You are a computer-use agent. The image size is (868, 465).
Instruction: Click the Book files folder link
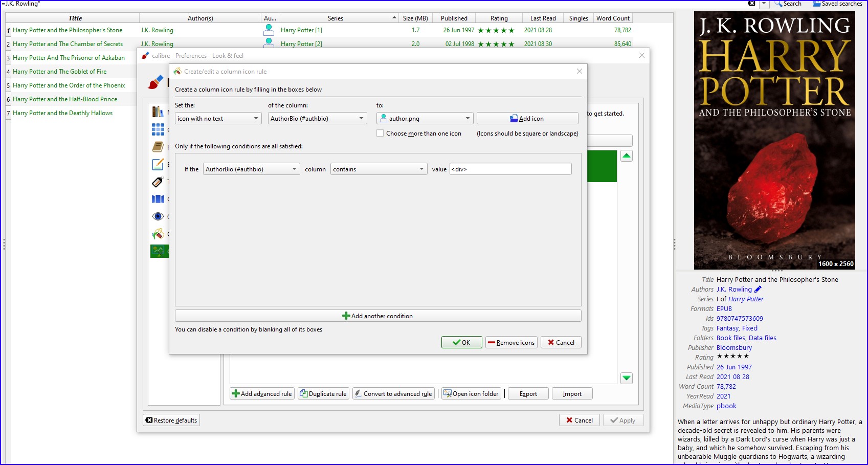[731, 338]
